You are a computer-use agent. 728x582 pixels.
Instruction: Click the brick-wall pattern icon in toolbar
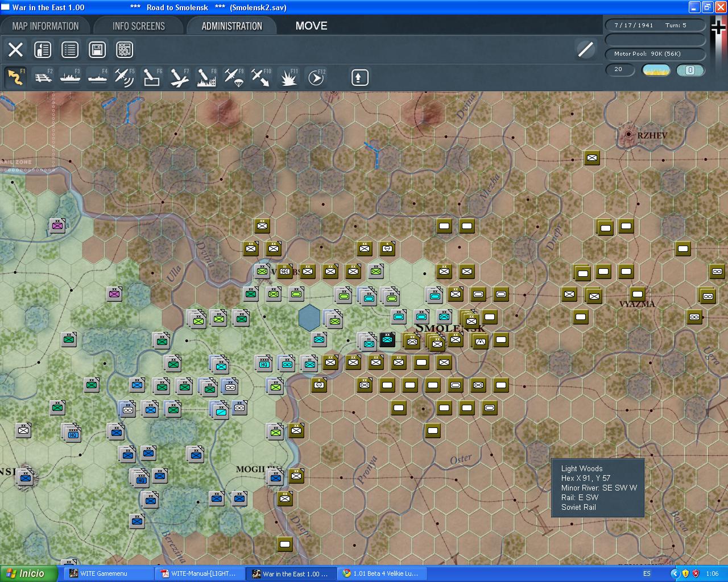tap(125, 49)
